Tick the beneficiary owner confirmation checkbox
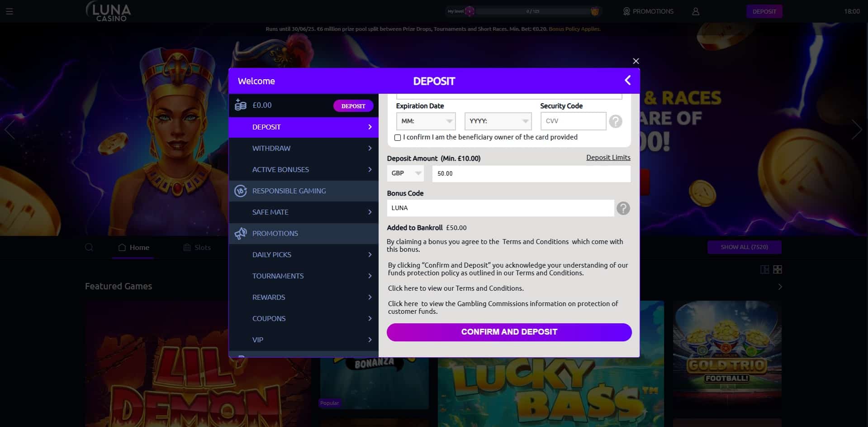The height and width of the screenshot is (427, 868). [398, 138]
